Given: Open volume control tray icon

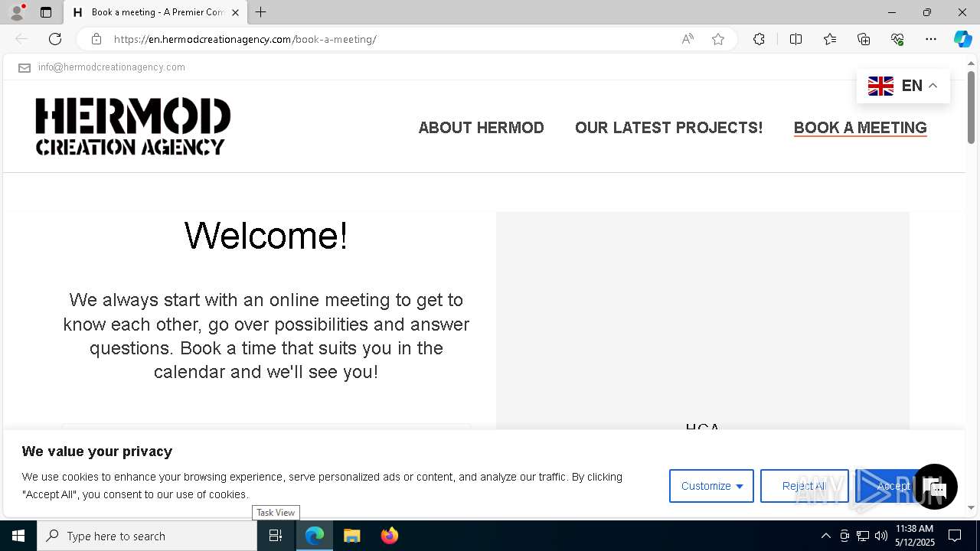Looking at the screenshot, I should (881, 536).
